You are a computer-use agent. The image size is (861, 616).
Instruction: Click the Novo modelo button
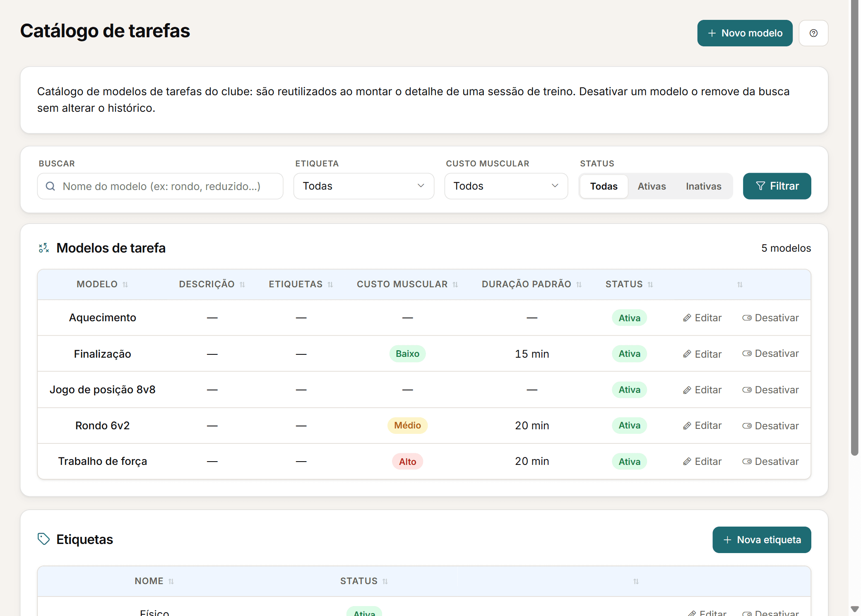745,33
